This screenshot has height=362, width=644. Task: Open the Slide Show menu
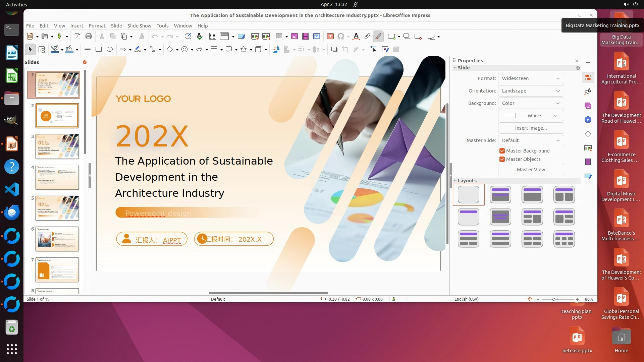(139, 26)
